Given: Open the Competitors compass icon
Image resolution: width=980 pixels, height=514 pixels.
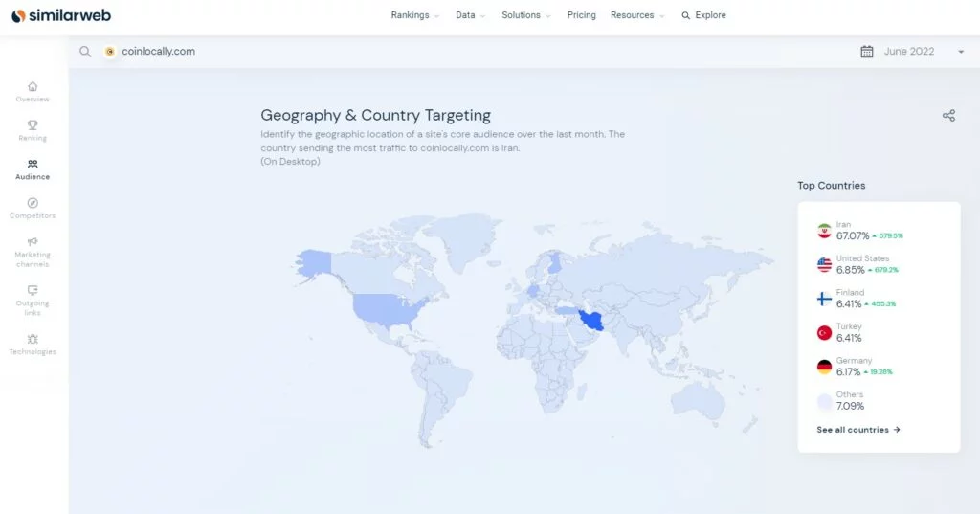Looking at the screenshot, I should pos(33,203).
